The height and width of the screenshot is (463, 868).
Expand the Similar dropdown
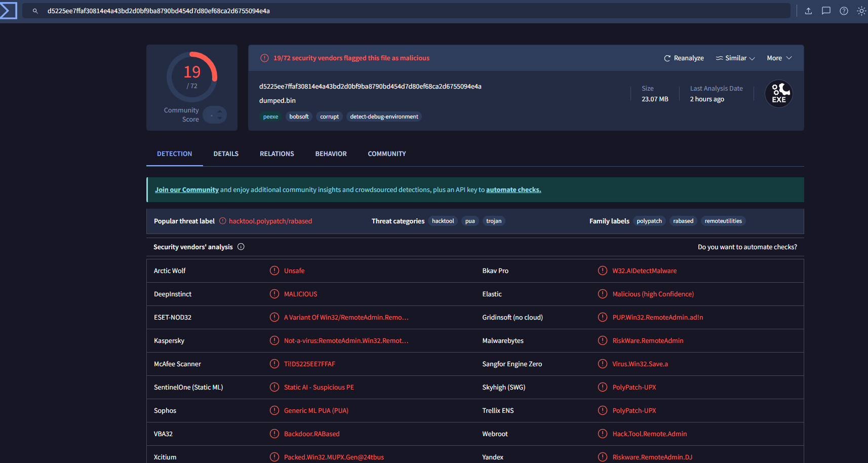tap(735, 58)
